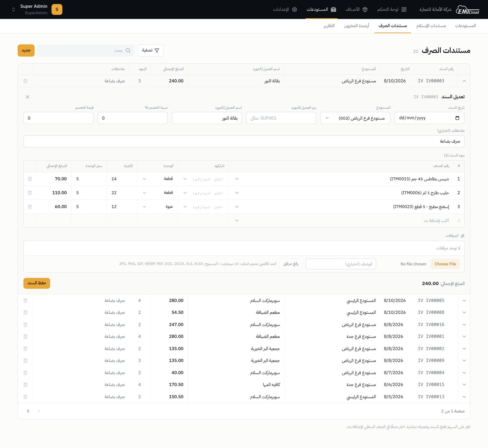Delete document IV00005 via its trash icon
Image resolution: width=488 pixels, height=448 pixels.
coord(25,301)
